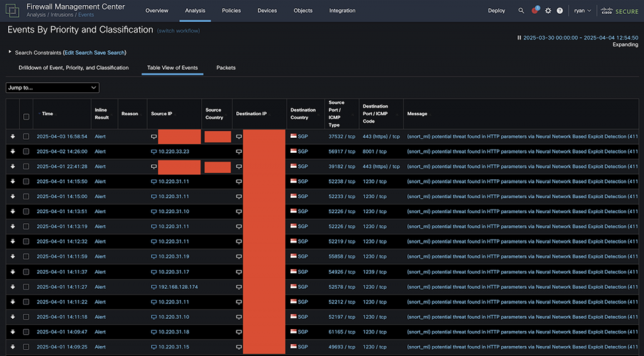
Task: Click host icon beside source IP 10.220.31.15
Action: click(153, 347)
